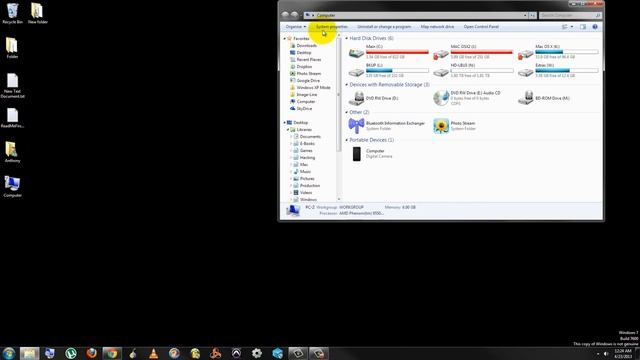Select the Games library
This screenshot has height=360, width=640.
(306, 151)
